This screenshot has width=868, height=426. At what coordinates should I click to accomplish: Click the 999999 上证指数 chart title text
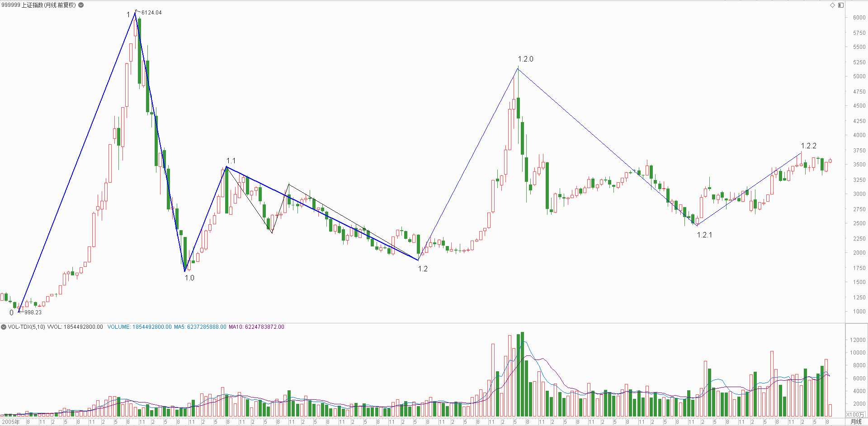click(39, 5)
